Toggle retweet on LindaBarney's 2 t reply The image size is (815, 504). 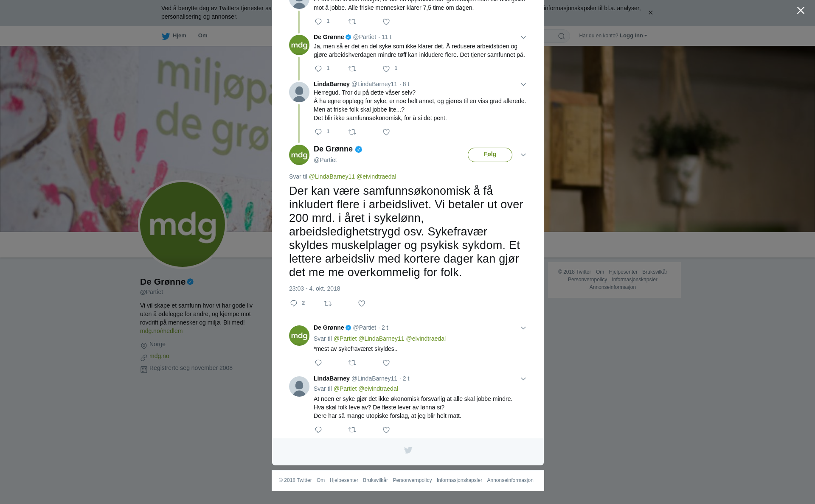tap(352, 430)
